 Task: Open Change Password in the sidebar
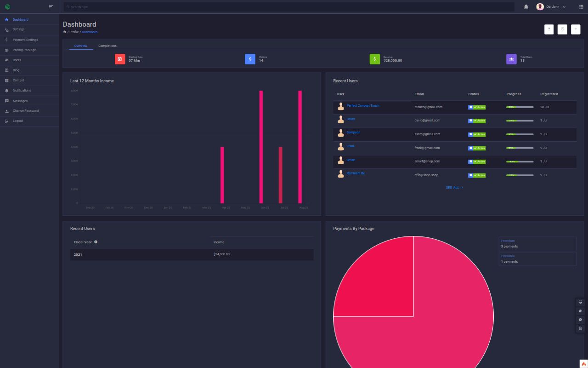click(29, 111)
